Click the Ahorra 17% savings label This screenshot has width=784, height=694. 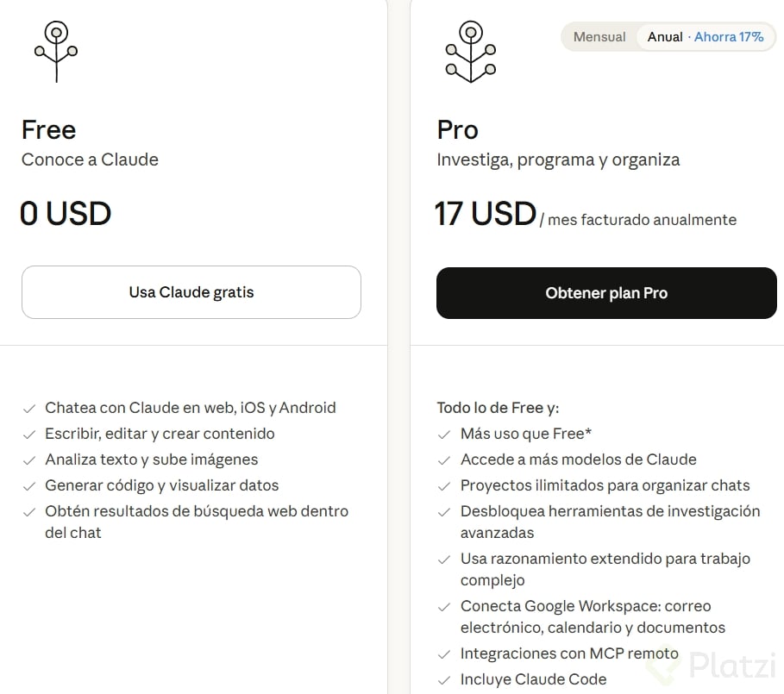pos(729,37)
